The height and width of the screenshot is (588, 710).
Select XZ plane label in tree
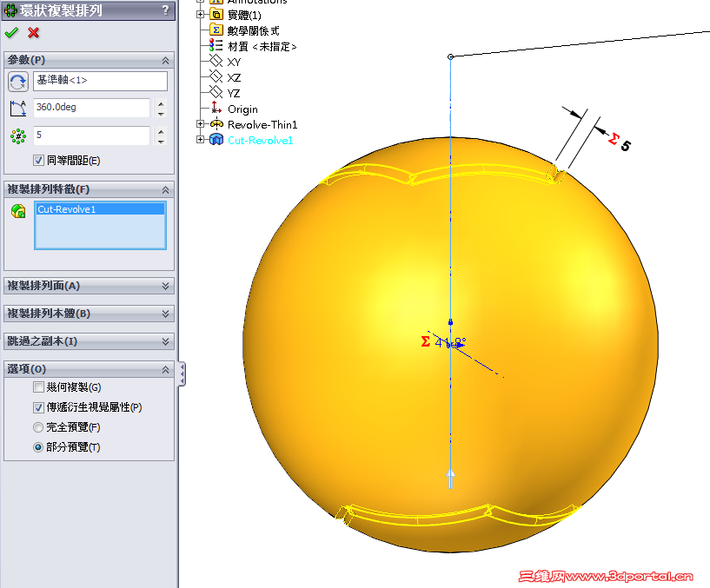pos(234,78)
